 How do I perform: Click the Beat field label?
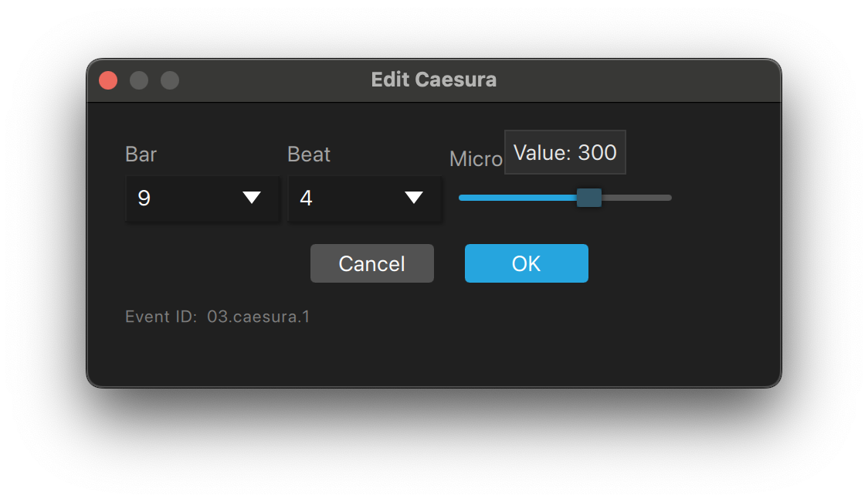[309, 154]
